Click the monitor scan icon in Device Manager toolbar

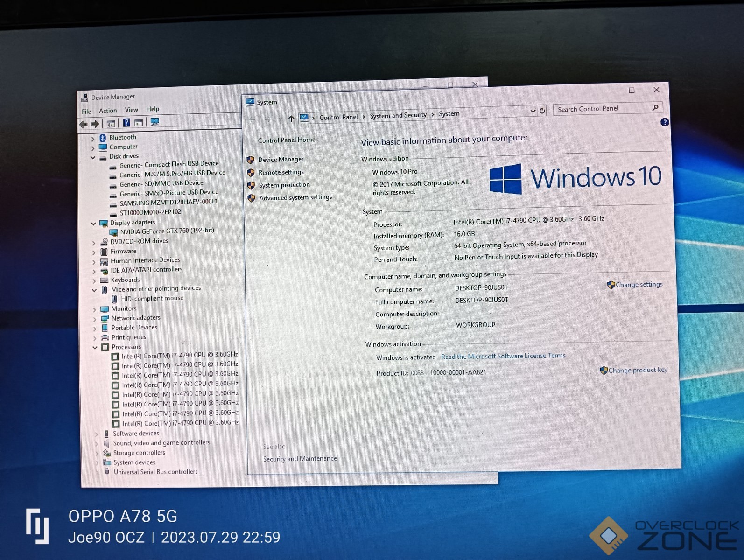(x=154, y=122)
